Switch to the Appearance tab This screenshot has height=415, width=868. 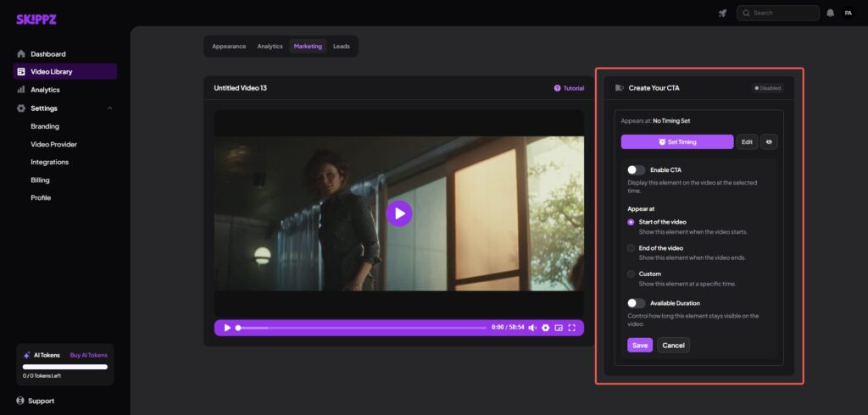pos(229,47)
